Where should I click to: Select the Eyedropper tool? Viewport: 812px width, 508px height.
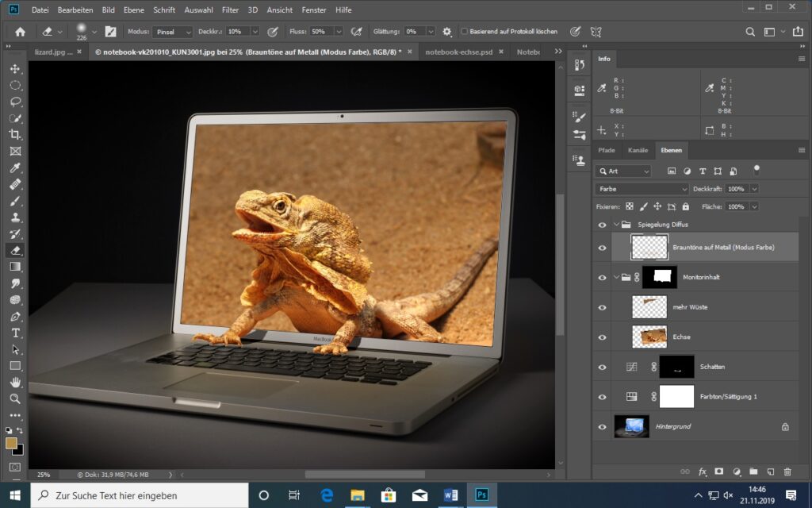pyautogui.click(x=15, y=168)
